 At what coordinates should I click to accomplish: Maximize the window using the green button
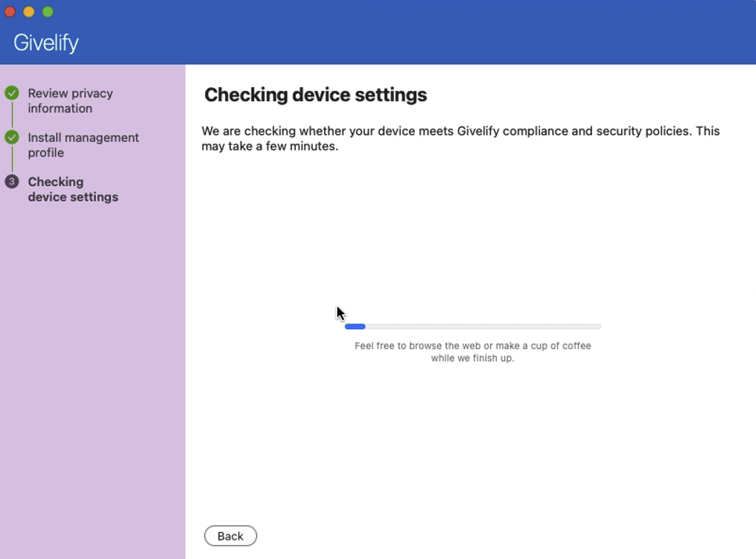48,12
